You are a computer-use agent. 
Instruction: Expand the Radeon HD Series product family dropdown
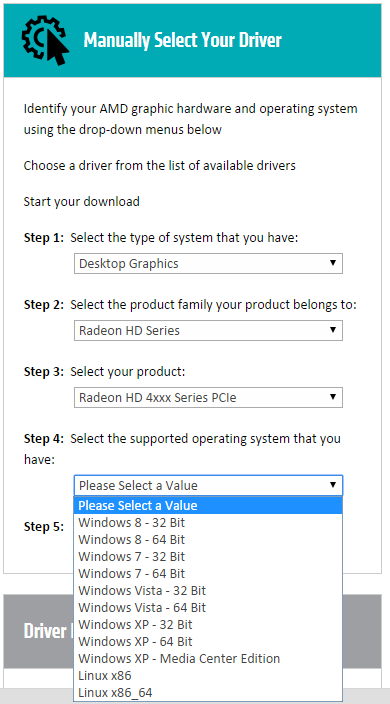point(208,330)
